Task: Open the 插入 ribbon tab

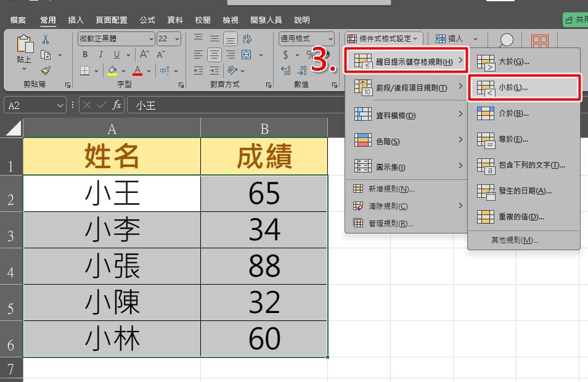Action: click(x=75, y=20)
